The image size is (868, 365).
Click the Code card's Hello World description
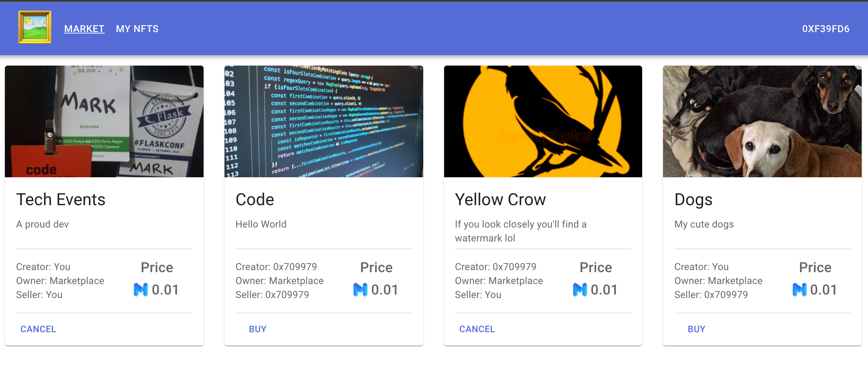261,224
